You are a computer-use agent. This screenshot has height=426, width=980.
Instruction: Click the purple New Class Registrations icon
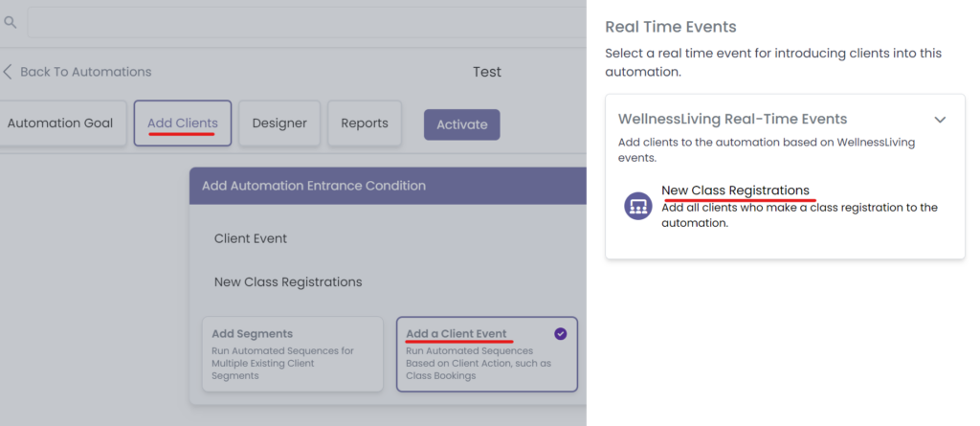point(638,206)
